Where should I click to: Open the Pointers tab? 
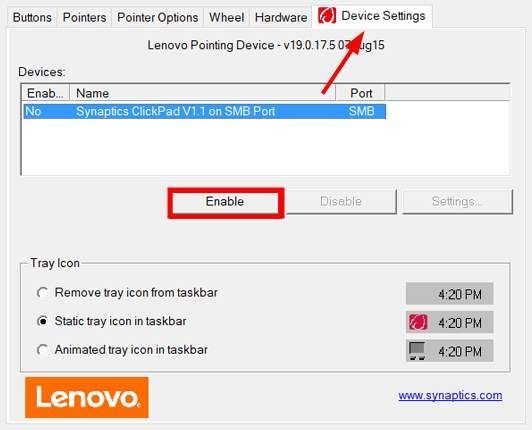click(x=84, y=17)
